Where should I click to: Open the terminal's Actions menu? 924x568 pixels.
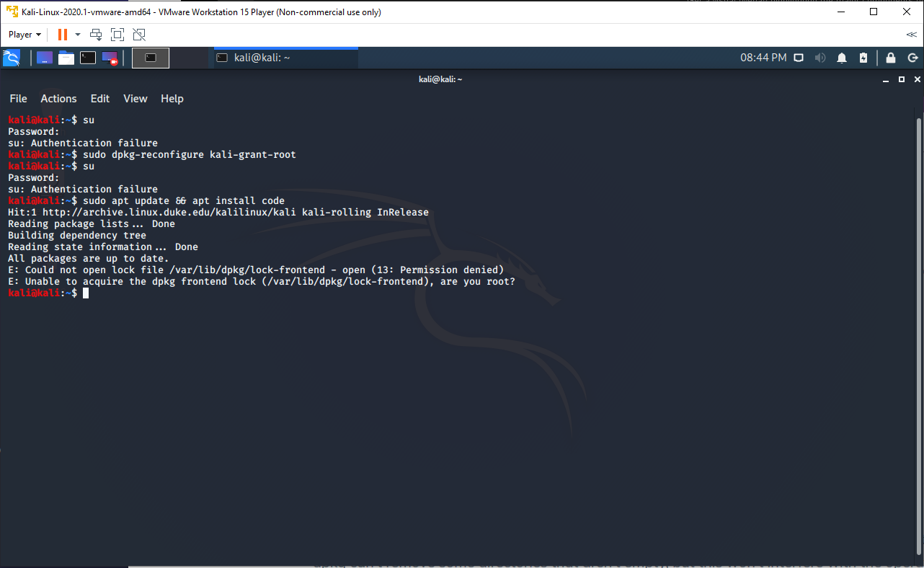(x=58, y=99)
